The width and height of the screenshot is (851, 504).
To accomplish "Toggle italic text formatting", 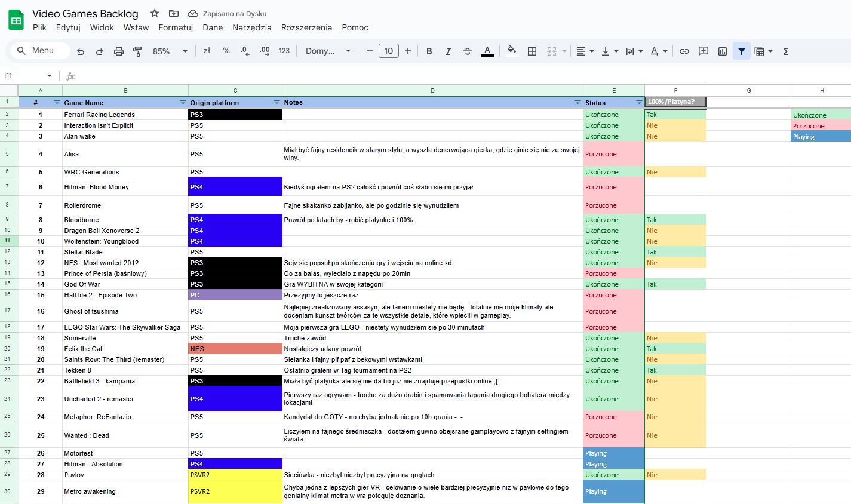I will 448,51.
